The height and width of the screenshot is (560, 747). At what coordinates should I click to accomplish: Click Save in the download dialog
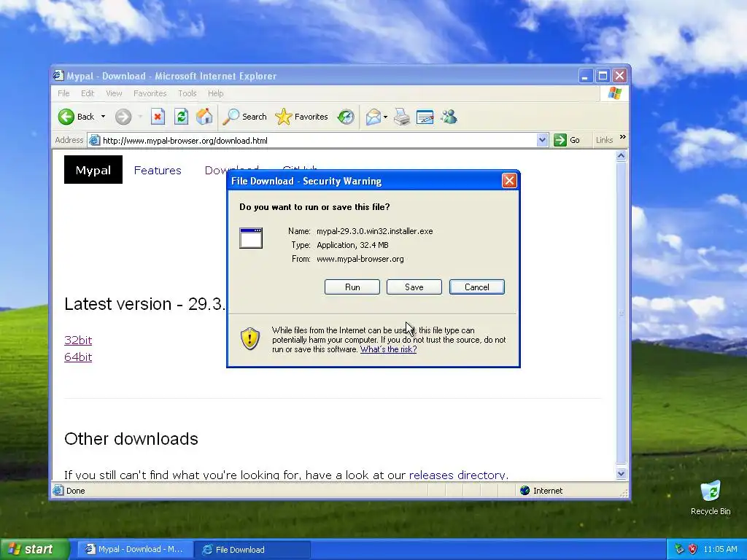[414, 287]
